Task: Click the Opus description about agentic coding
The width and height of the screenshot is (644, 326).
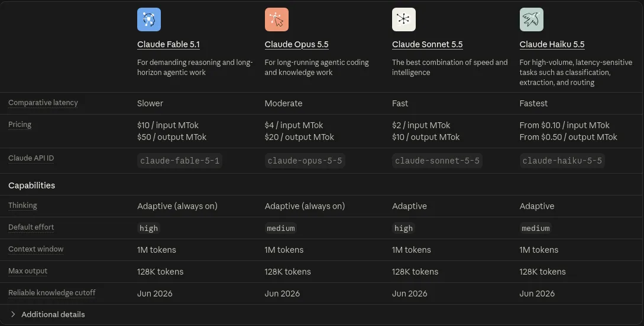Action: pyautogui.click(x=316, y=67)
